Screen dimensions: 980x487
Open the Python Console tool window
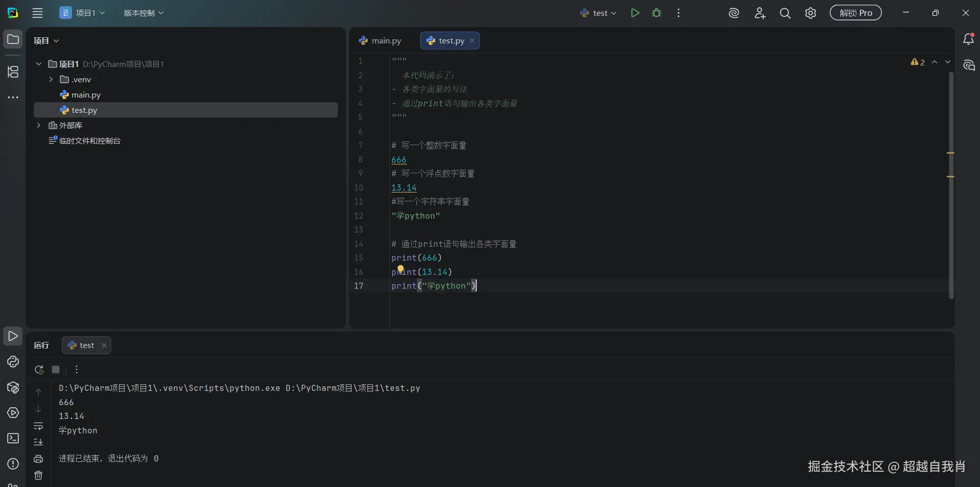[x=13, y=362]
